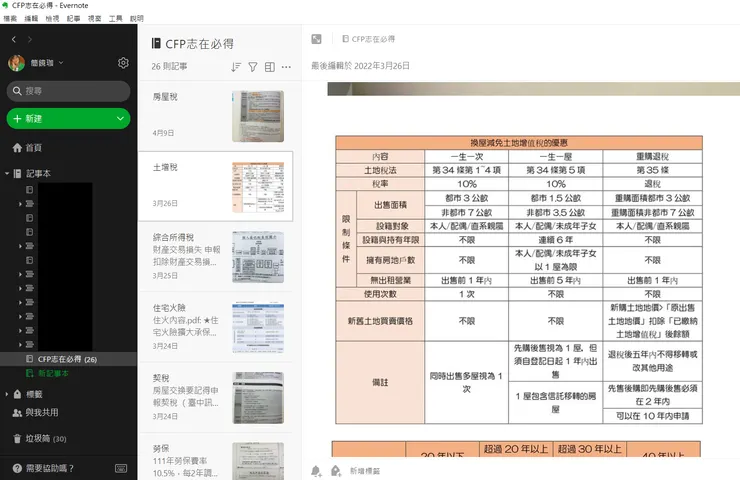Click the green 新建 button
Screen dimensions: 740x480
click(61, 118)
